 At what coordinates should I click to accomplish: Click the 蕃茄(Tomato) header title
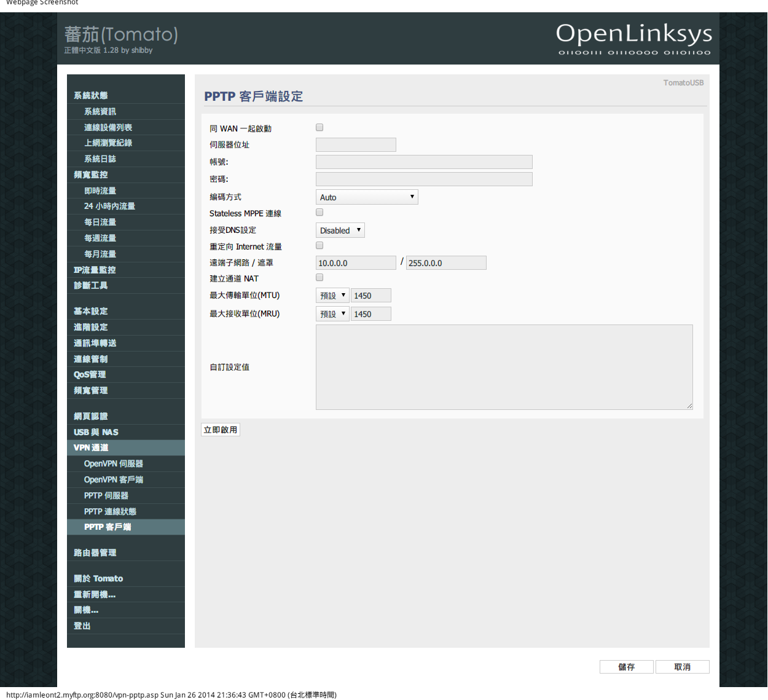[121, 34]
